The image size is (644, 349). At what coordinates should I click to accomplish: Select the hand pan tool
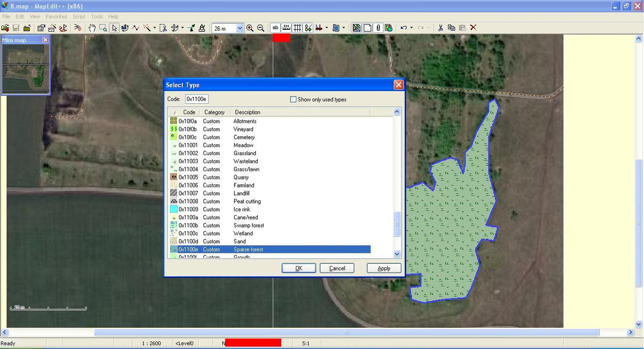pyautogui.click(x=92, y=28)
